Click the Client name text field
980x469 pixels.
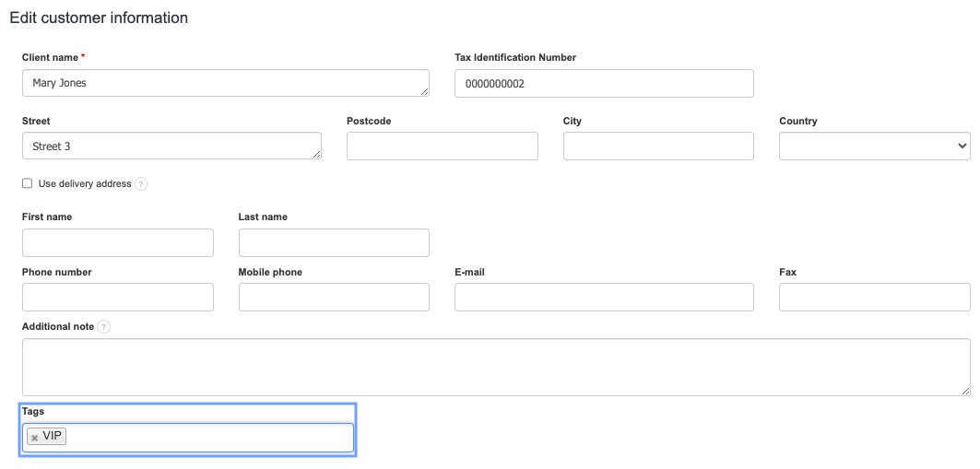tap(225, 83)
